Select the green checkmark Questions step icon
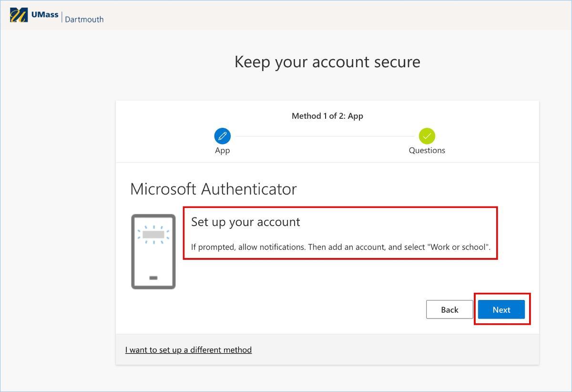 (427, 136)
